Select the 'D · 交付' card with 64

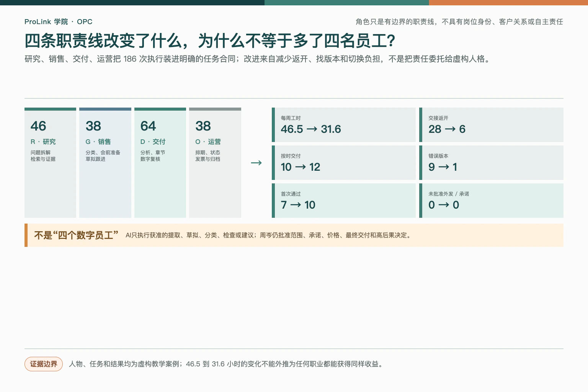pos(160,163)
